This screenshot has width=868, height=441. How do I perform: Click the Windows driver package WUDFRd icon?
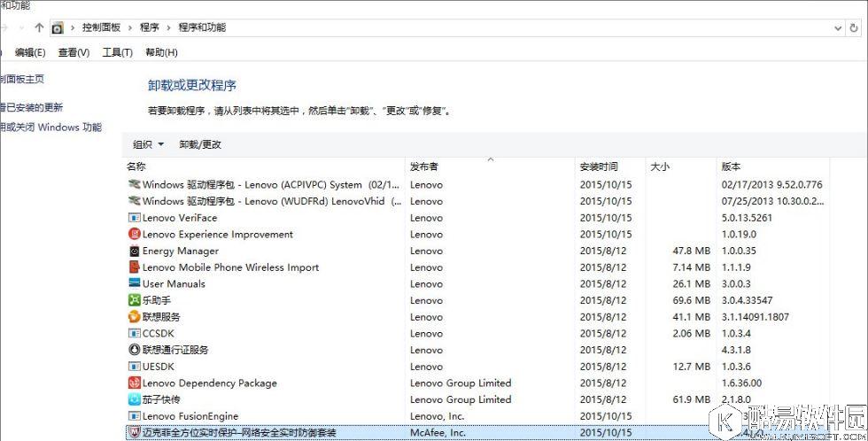point(134,201)
